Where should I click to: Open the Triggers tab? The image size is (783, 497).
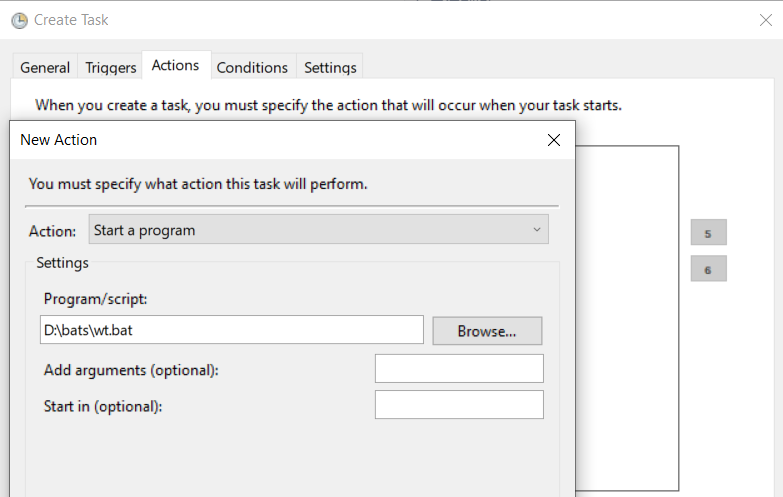point(110,67)
